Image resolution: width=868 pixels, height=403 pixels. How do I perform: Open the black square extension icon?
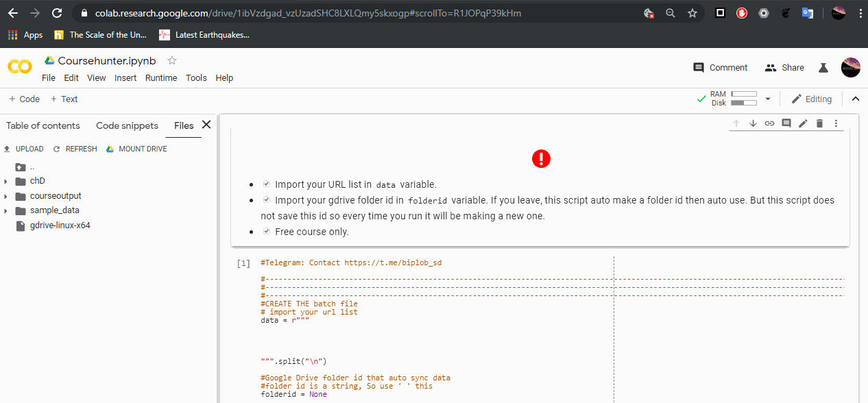click(x=720, y=13)
